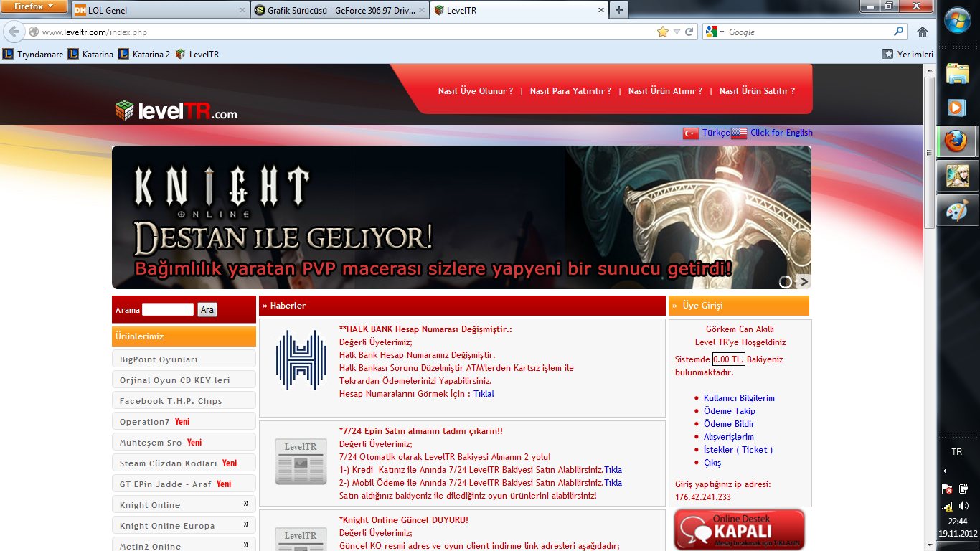The width and height of the screenshot is (980, 551).
Task: Click Tıkla link in Halk Bank news
Action: (x=484, y=394)
